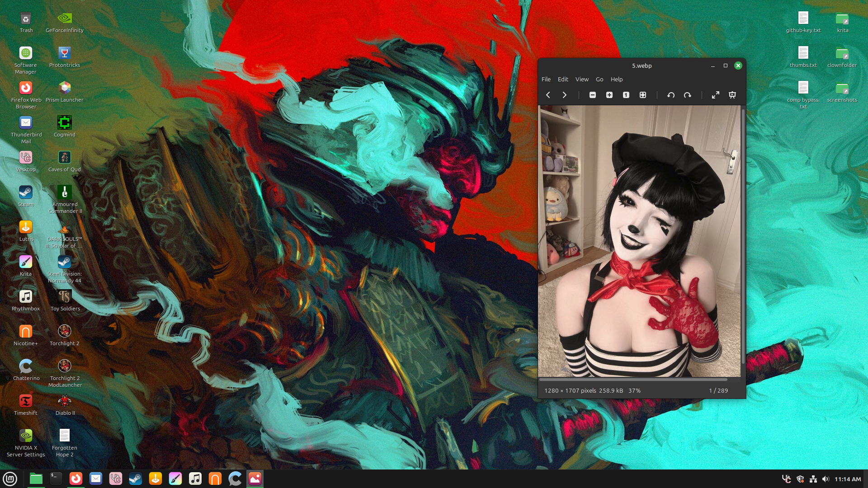Fit image to window size
This screenshot has width=868, height=488.
643,95
